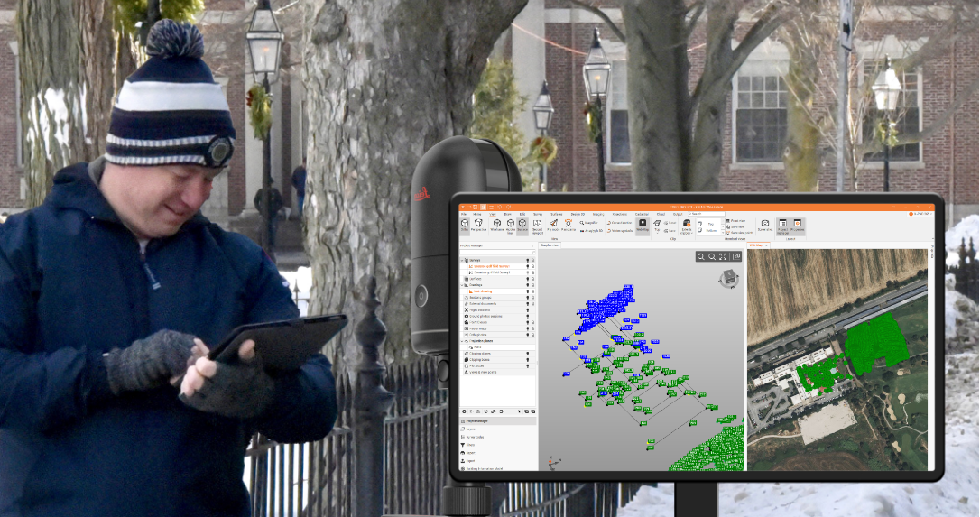The height and width of the screenshot is (517, 980).
Task: Click the zoom extents icon in graphic view
Action: pyautogui.click(x=724, y=257)
